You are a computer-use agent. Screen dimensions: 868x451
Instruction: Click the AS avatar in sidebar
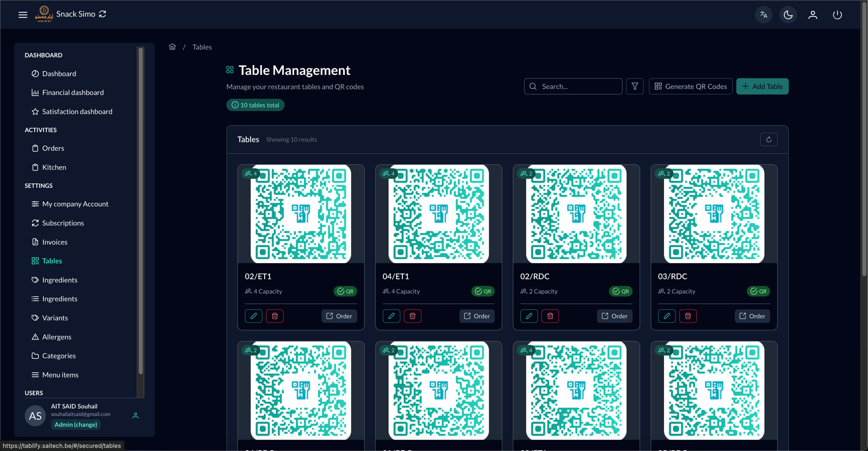35,416
